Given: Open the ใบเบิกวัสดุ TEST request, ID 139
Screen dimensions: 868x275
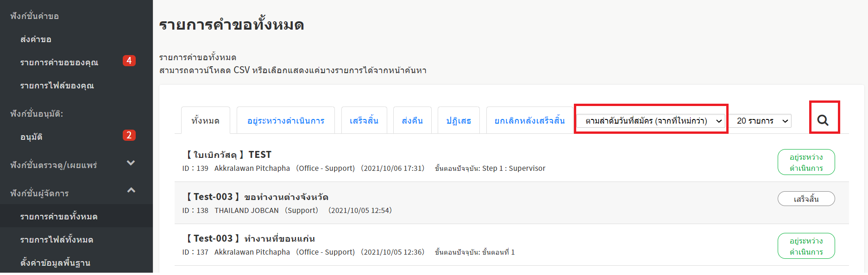Looking at the screenshot, I should click(x=229, y=155).
